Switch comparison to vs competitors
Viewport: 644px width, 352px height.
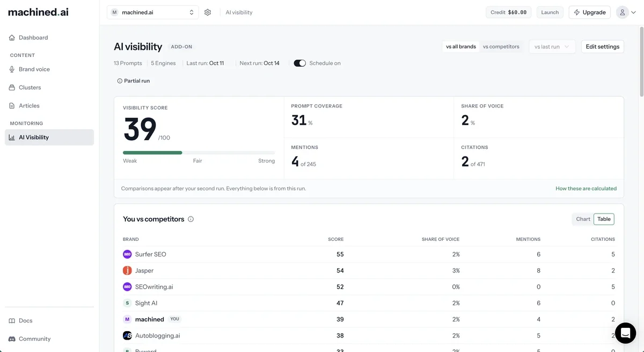(x=501, y=47)
